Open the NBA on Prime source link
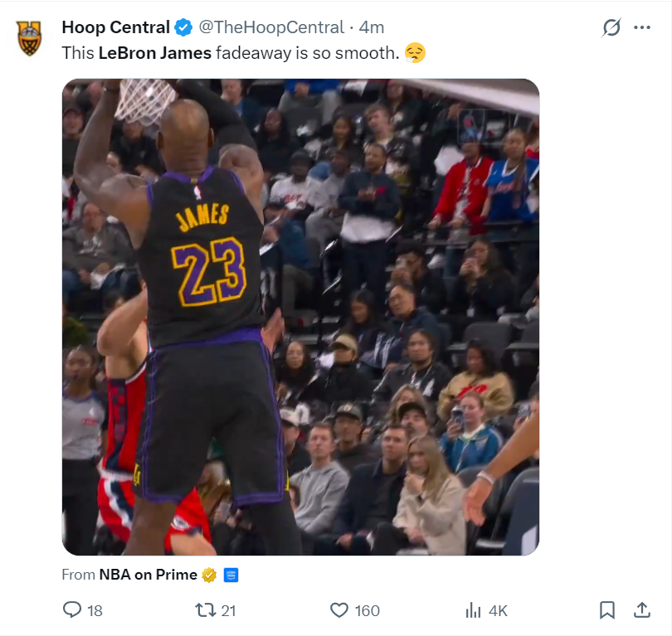Image resolution: width=672 pixels, height=636 pixels. 148,575
